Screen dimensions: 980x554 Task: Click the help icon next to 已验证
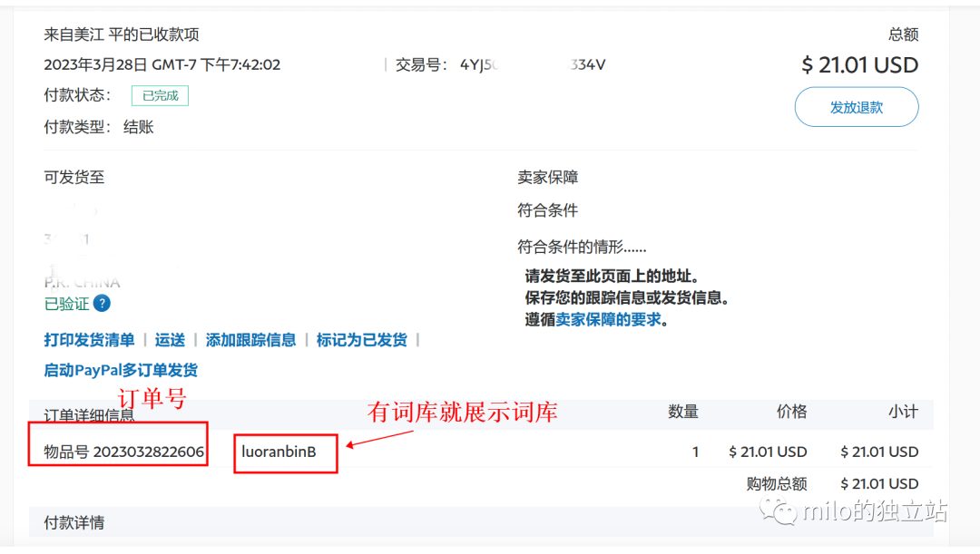tap(102, 304)
